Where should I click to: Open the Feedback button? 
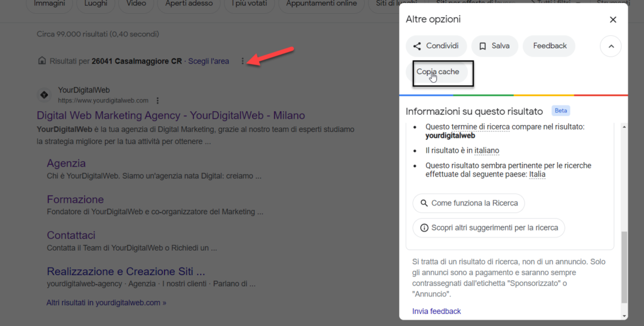(x=549, y=46)
